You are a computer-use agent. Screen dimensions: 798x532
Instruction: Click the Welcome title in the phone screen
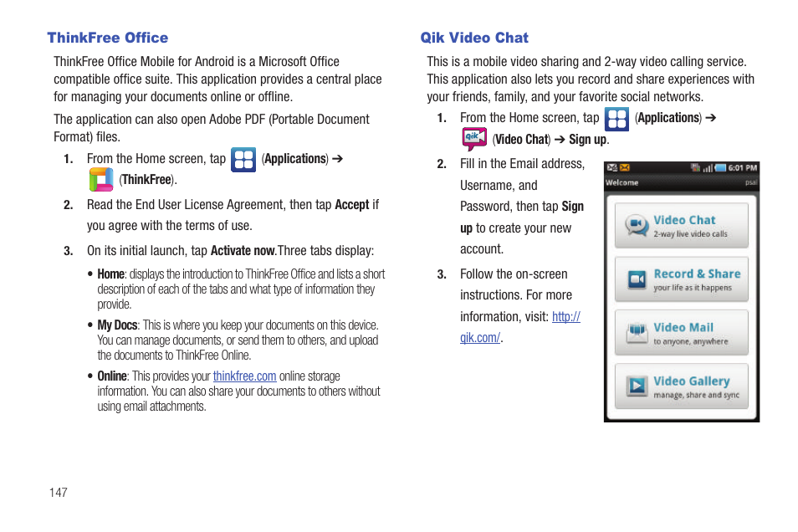tap(622, 182)
